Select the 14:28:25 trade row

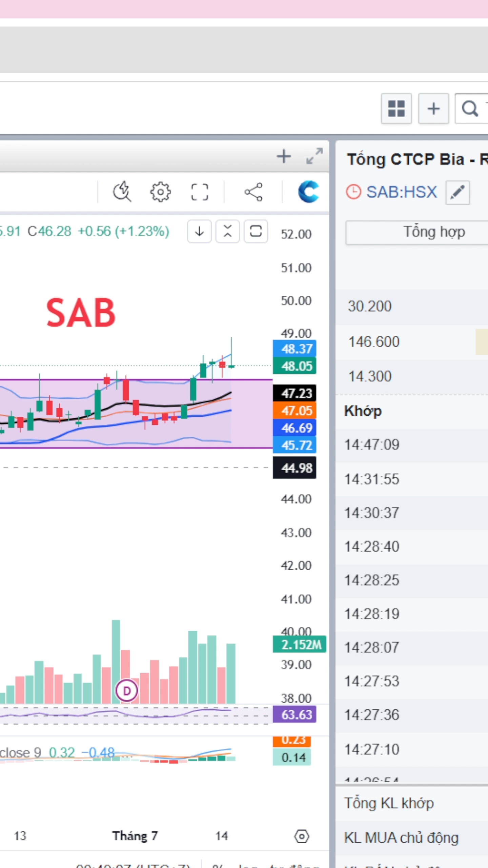coord(412,580)
